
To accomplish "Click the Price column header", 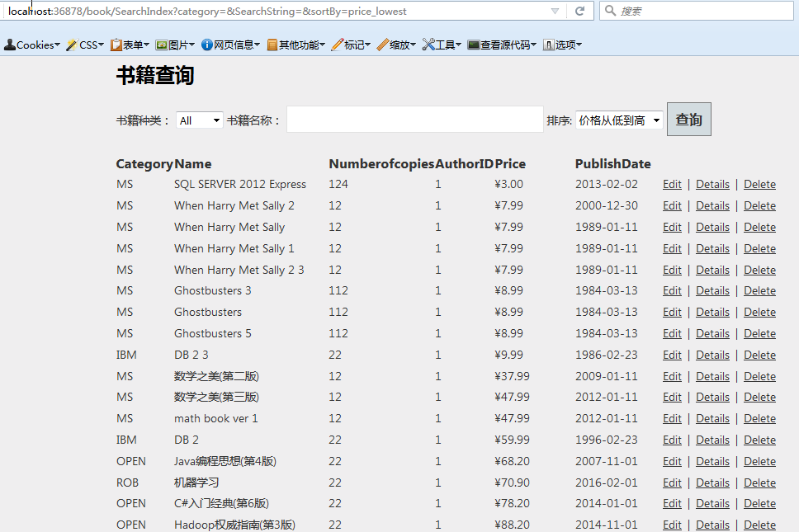I will coord(510,164).
